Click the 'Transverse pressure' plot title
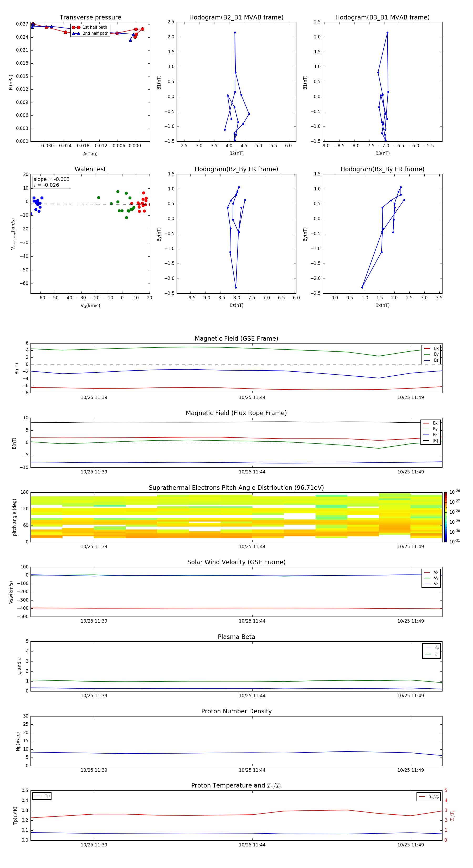This screenshot has width=473, height=868. tap(90, 18)
